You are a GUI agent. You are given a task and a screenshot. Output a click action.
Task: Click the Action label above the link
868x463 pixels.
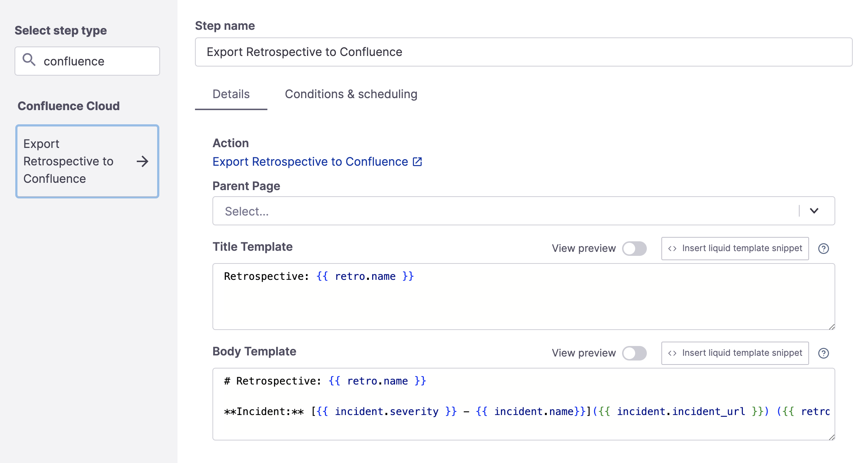231,143
